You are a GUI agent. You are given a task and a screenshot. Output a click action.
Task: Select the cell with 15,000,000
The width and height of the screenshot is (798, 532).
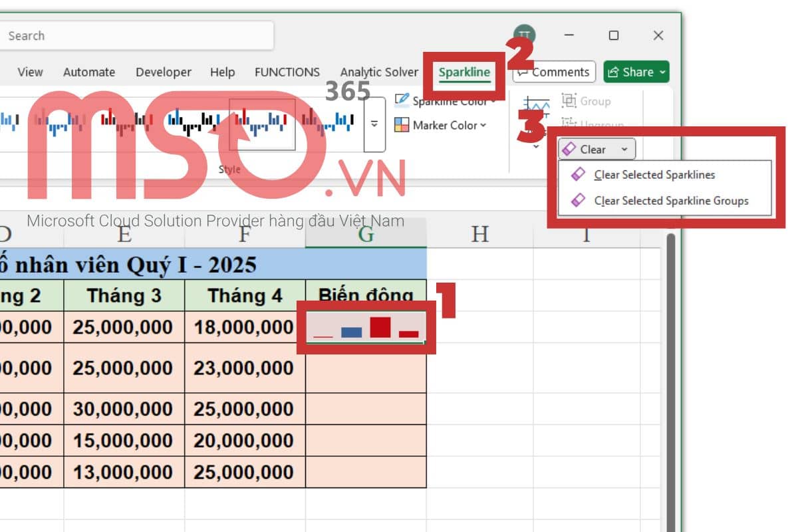coord(124,440)
